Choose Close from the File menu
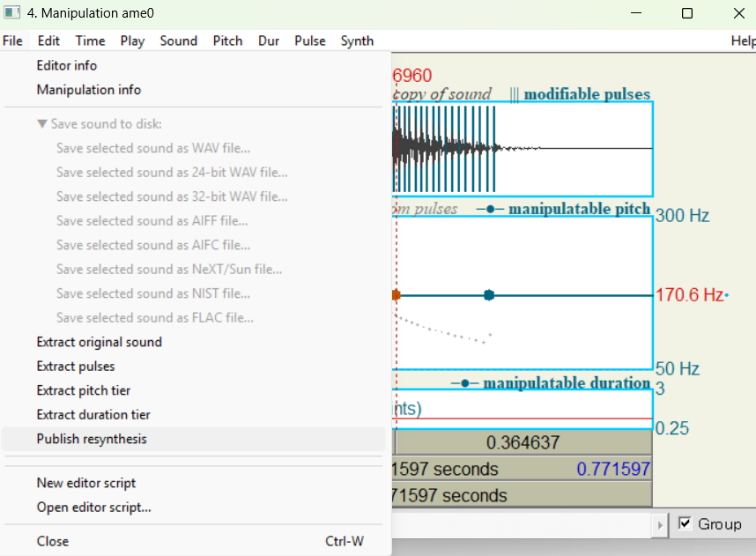The height and width of the screenshot is (556, 756). pos(193,541)
